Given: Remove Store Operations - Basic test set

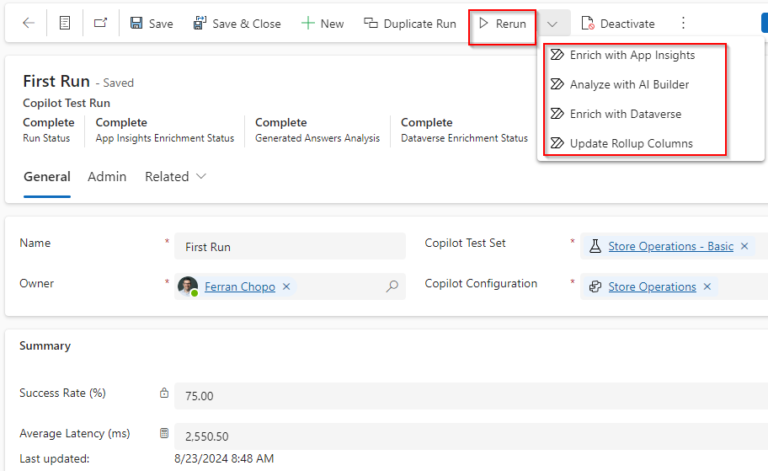Looking at the screenshot, I should click(x=744, y=246).
